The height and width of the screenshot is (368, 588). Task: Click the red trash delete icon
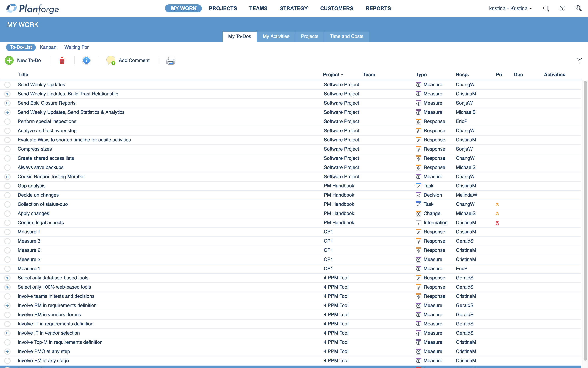coord(62,60)
